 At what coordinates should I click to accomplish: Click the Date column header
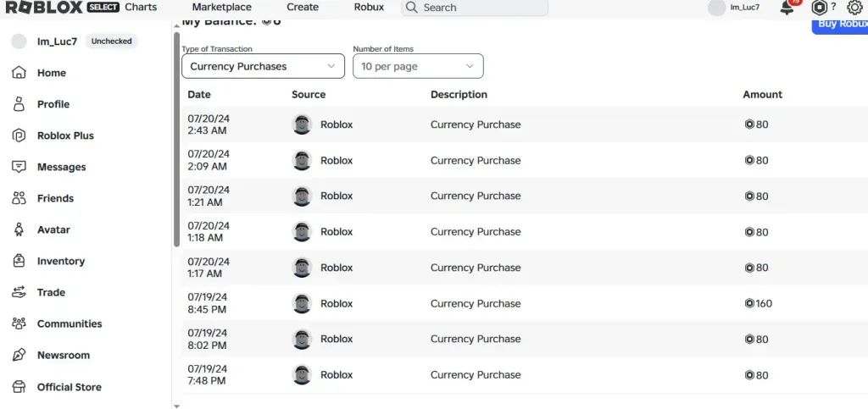click(199, 94)
